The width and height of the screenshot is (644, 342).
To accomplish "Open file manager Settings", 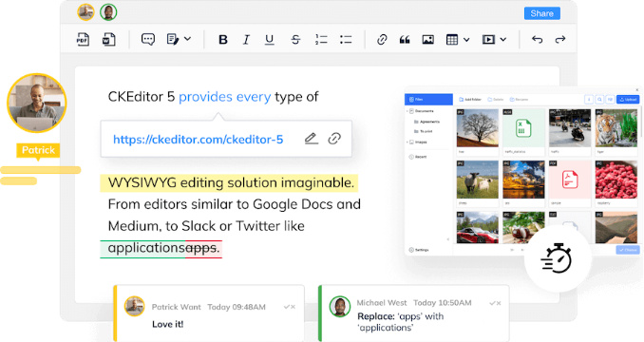I will click(419, 250).
